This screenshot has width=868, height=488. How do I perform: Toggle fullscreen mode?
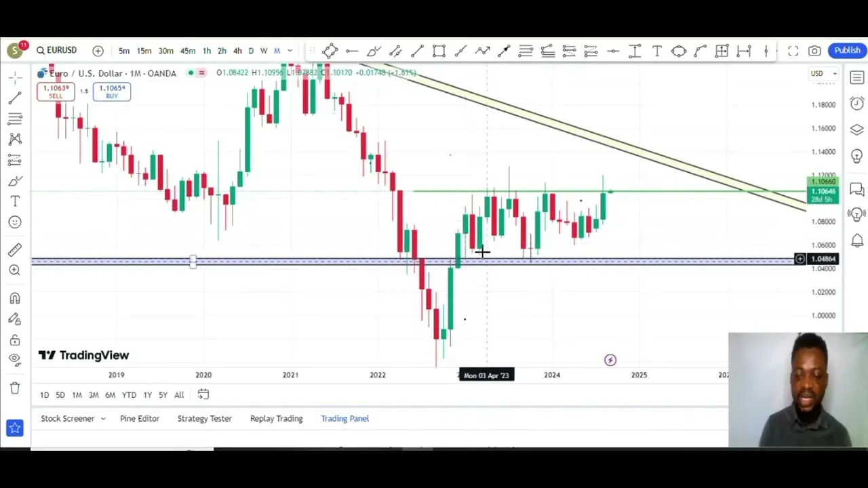click(793, 51)
